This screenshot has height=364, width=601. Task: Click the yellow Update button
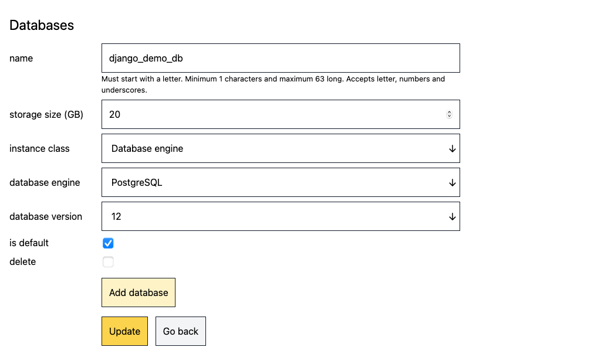124,331
